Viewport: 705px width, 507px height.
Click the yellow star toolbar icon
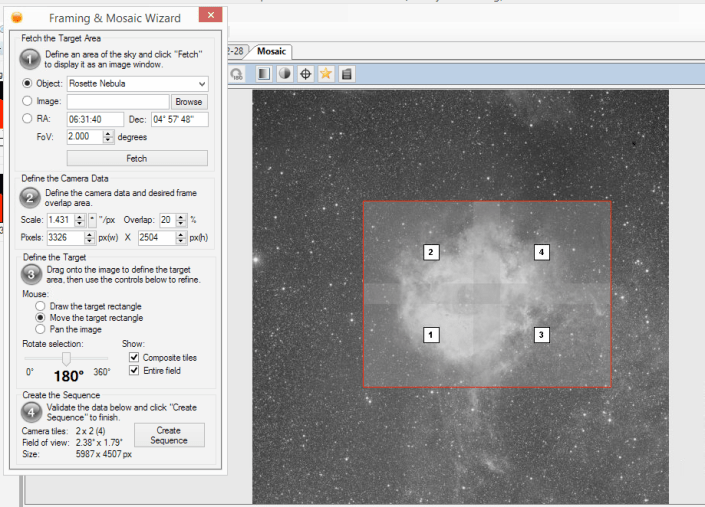click(326, 74)
